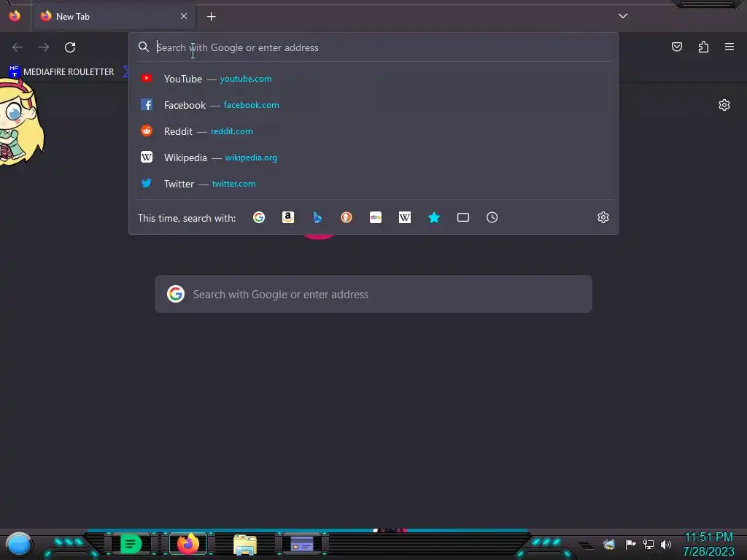The height and width of the screenshot is (560, 747).
Task: Open Action Center flag in tray
Action: pos(631,544)
